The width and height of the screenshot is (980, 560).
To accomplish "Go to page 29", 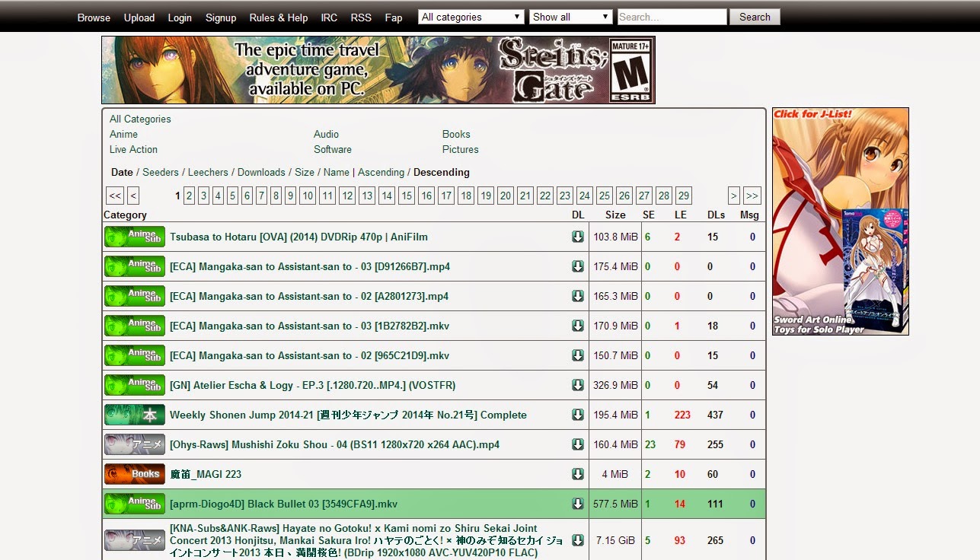I will pos(683,196).
